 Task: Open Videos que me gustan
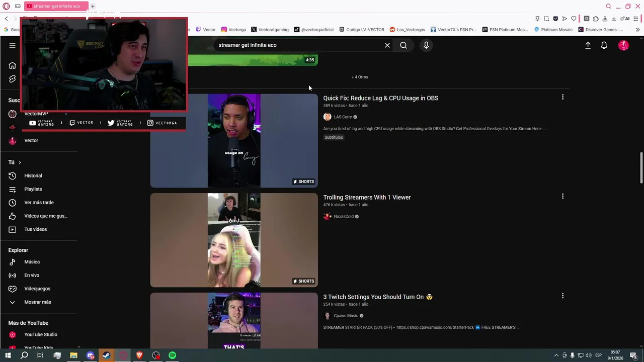tap(45, 216)
